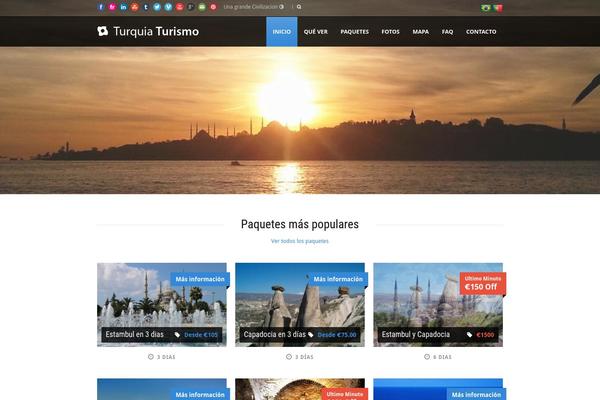Click Más información on bottom-left partial card
600x400 pixels.
point(200,394)
